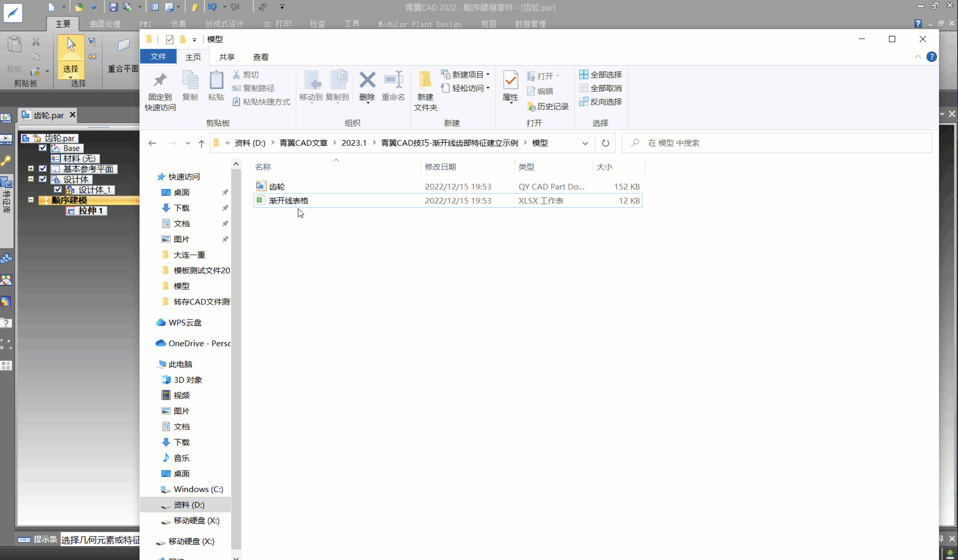This screenshot has height=560, width=958.
Task: Switch to the Home (主页) ribbon tab
Action: [193, 57]
